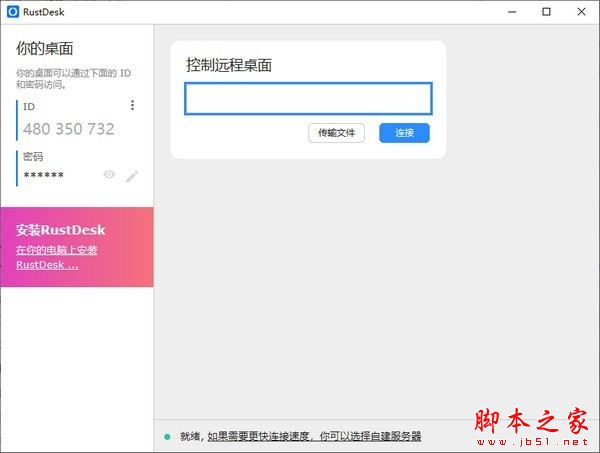Click the RustDesk logo in the title bar

[x=13, y=12]
